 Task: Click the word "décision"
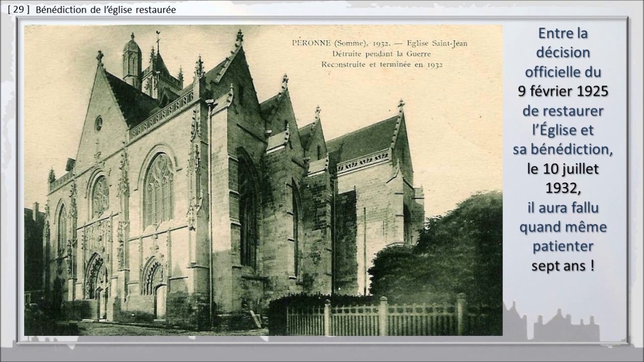click(563, 53)
